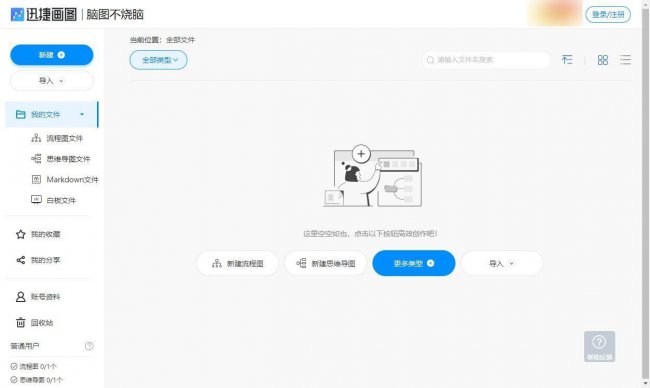Open 账号资料 account page

coord(46,297)
